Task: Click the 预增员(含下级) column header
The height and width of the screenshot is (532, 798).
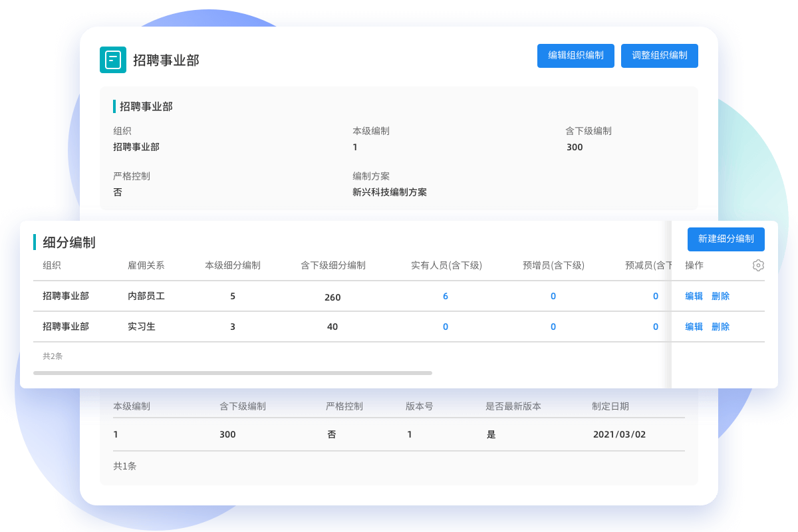Action: (x=553, y=265)
